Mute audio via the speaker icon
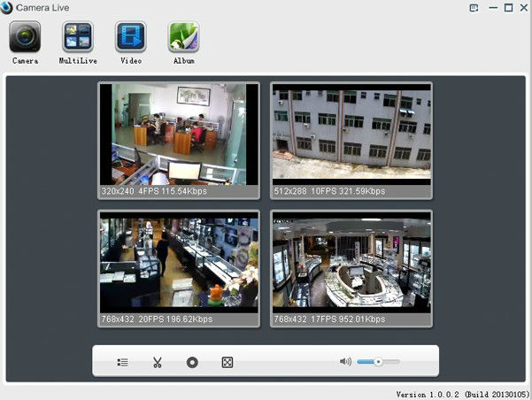Image resolution: width=532 pixels, height=400 pixels. (x=345, y=362)
